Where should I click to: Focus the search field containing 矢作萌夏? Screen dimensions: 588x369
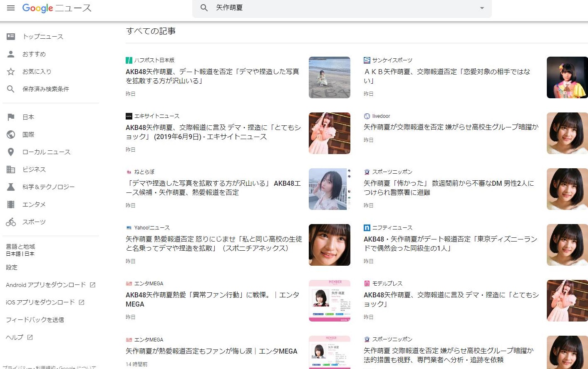pos(342,8)
